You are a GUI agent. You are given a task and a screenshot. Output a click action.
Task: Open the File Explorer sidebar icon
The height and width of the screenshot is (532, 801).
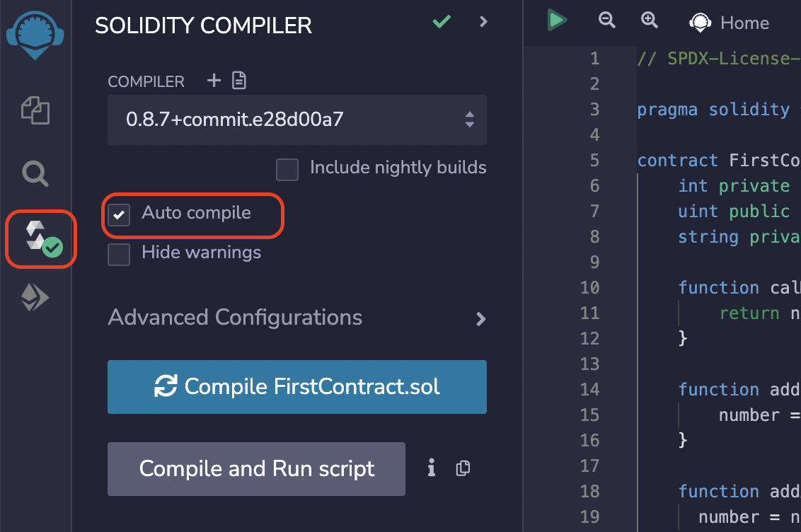pyautogui.click(x=35, y=110)
